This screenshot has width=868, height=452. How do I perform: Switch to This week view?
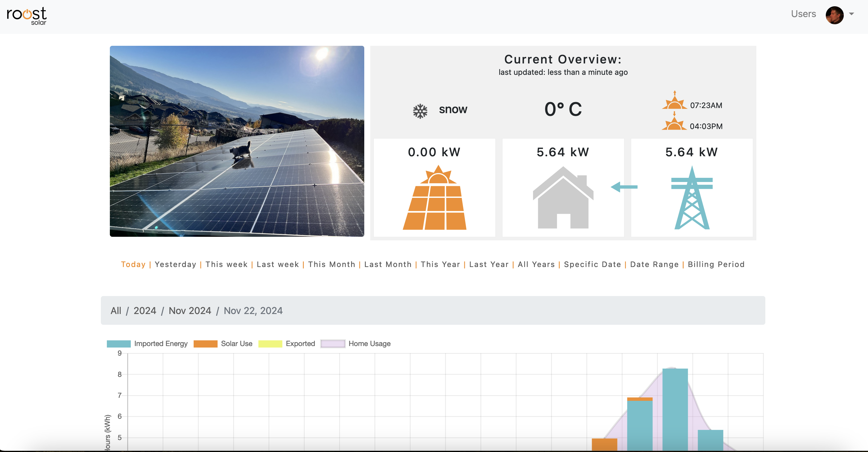tap(227, 264)
